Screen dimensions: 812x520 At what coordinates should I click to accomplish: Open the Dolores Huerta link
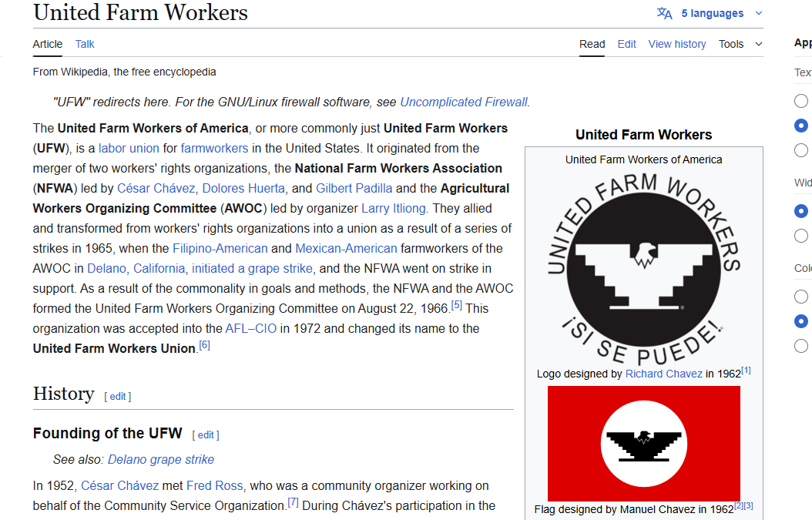click(243, 188)
